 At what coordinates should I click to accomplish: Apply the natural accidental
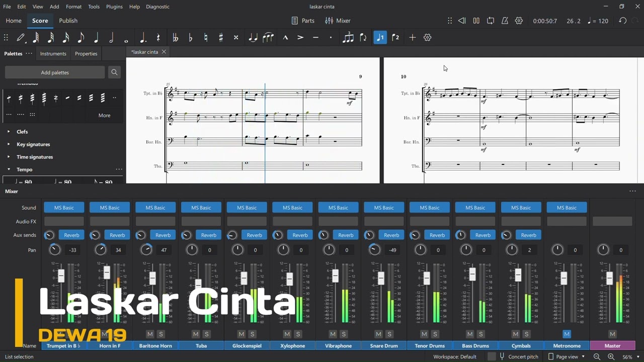[205, 38]
